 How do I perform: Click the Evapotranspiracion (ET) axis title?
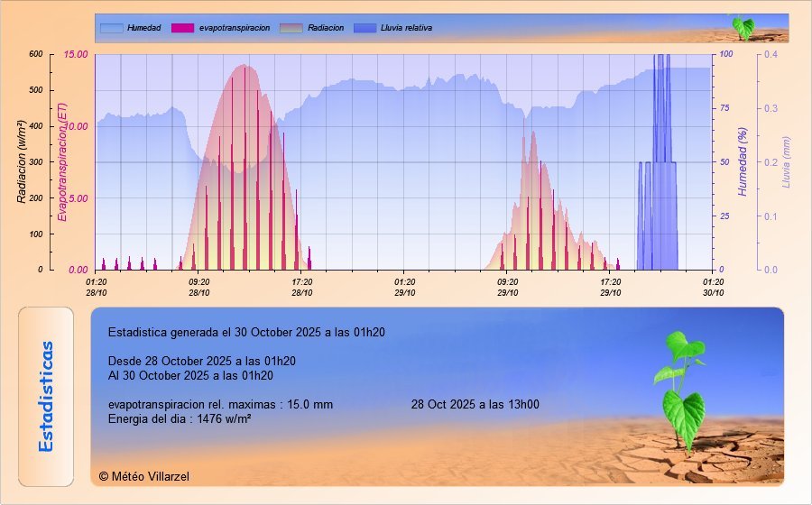point(62,162)
